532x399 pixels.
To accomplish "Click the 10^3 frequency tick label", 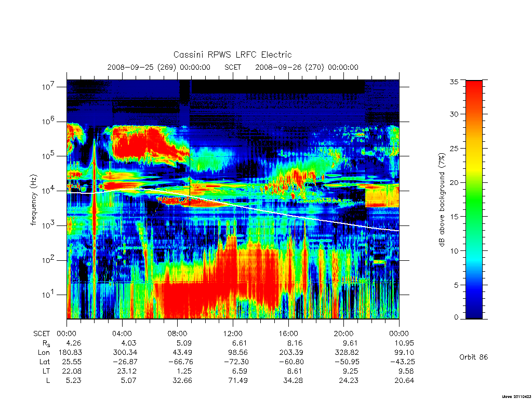I will (x=48, y=225).
